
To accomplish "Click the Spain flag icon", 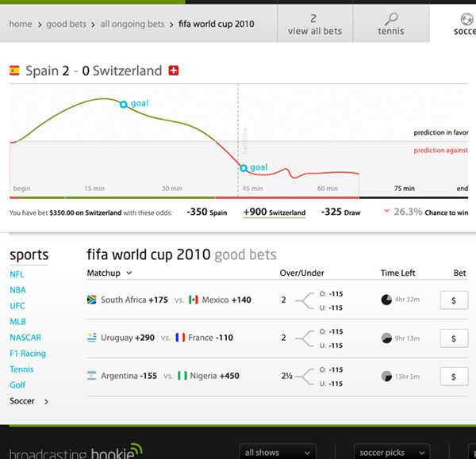I will point(14,71).
